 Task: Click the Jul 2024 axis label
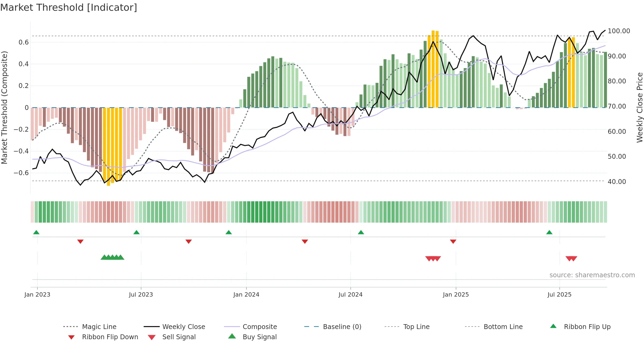point(350,295)
